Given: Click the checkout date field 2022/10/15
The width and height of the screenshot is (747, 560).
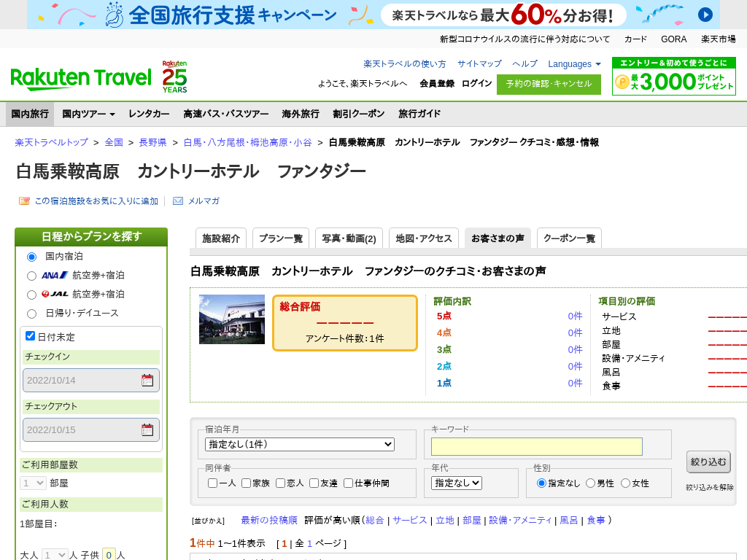Looking at the screenshot, I should pyautogui.click(x=91, y=429).
